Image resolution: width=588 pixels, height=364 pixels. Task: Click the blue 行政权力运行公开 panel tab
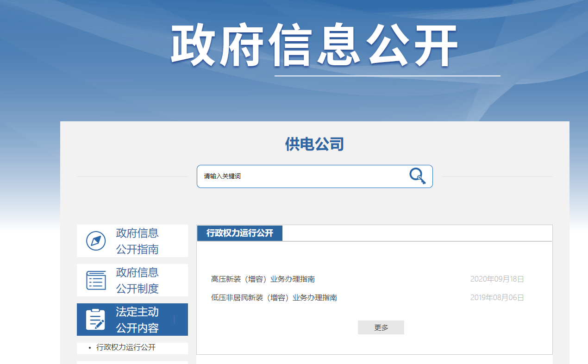239,233
